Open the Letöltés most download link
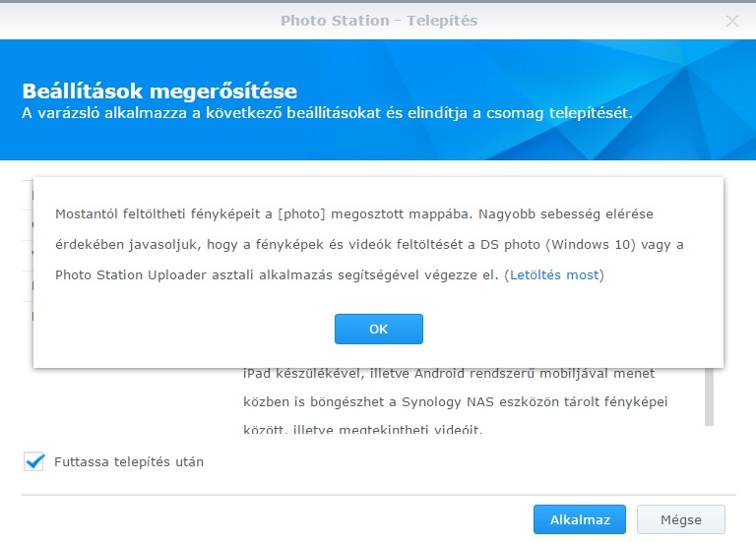Screen dimensions: 756x543 [x=554, y=275]
